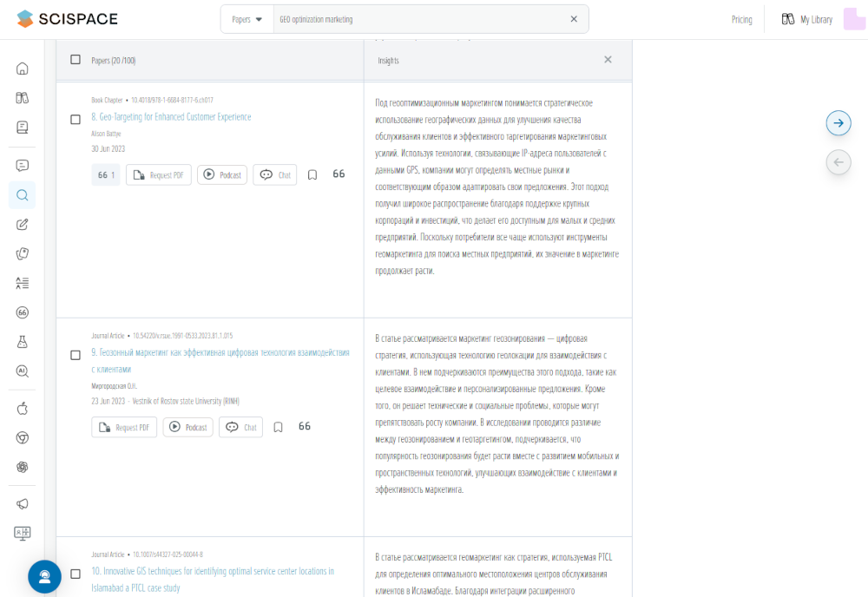The height and width of the screenshot is (597, 868).
Task: Open the notebook icon in sidebar
Action: (x=23, y=128)
